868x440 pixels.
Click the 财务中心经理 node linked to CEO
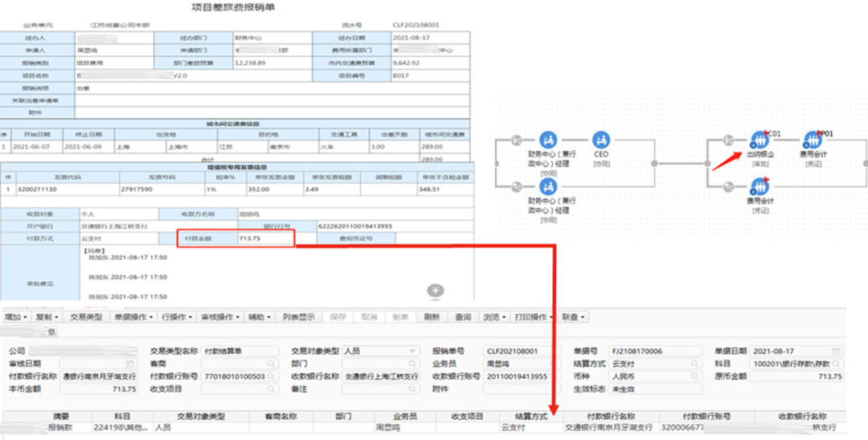[548, 141]
